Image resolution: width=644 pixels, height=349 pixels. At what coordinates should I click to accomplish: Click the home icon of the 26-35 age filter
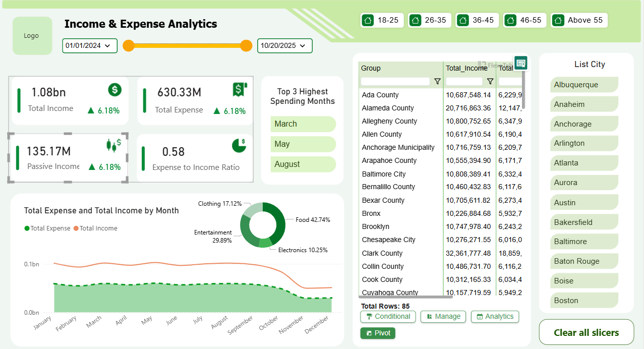tap(415, 20)
